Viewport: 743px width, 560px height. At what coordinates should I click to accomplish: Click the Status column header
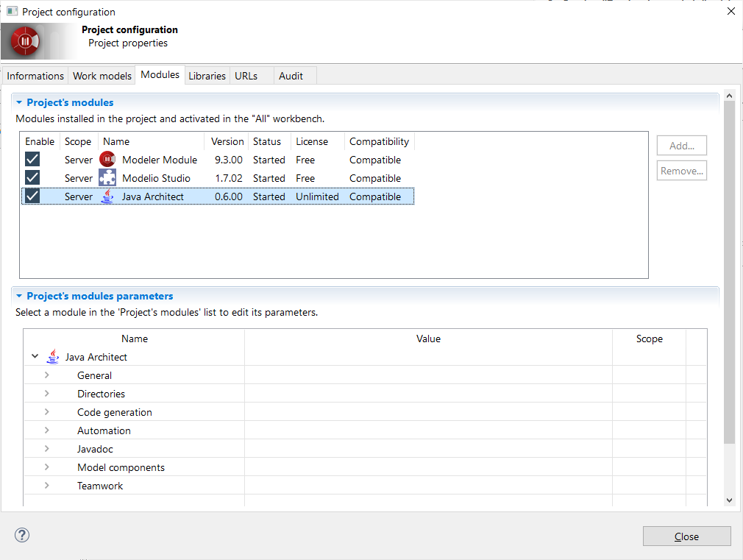point(269,141)
